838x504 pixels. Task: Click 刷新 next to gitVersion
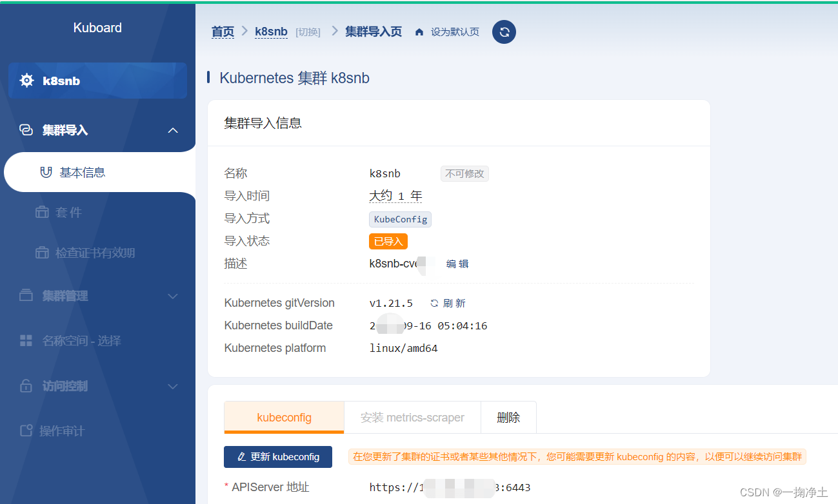(x=454, y=303)
